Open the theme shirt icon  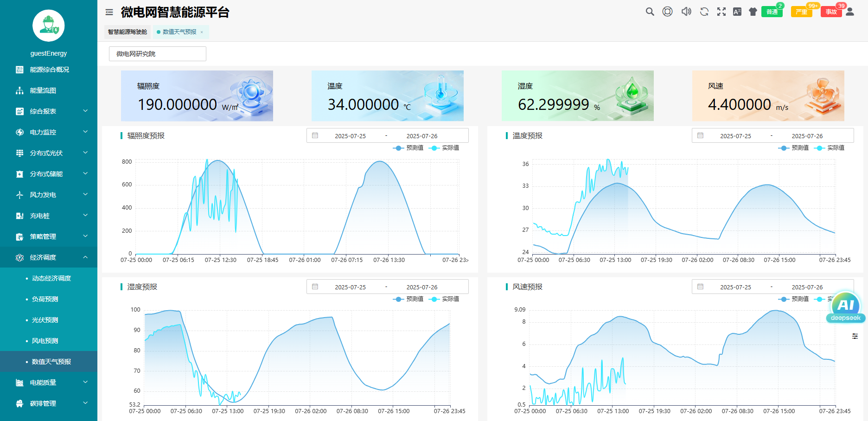[x=753, y=12]
